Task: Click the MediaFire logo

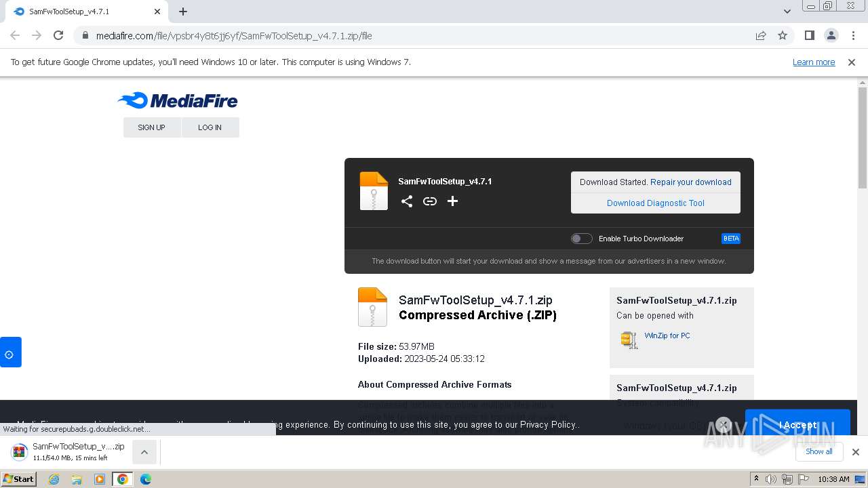Action: tap(178, 101)
